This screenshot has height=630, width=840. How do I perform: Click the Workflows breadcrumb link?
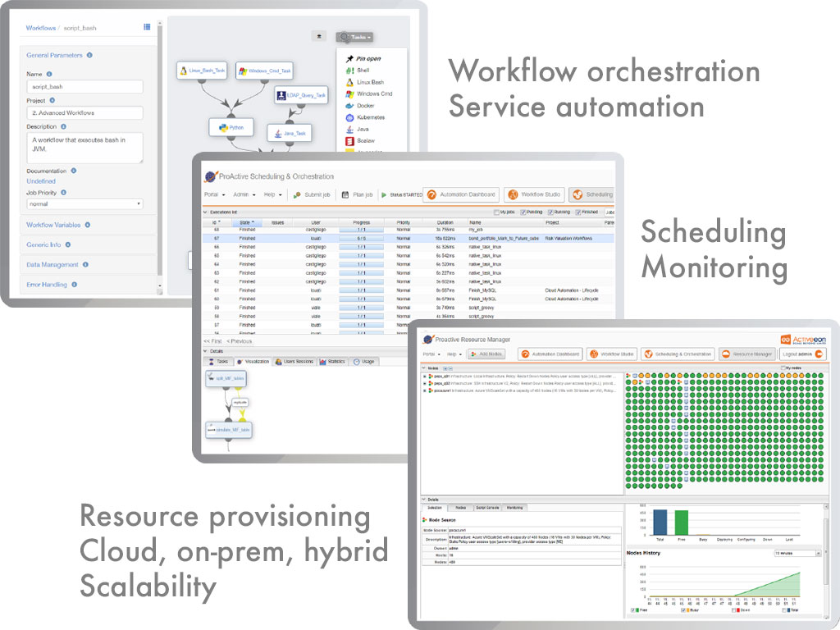coord(41,28)
